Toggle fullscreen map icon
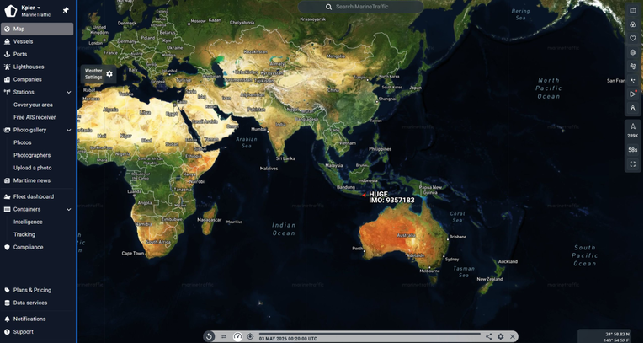 (x=632, y=164)
